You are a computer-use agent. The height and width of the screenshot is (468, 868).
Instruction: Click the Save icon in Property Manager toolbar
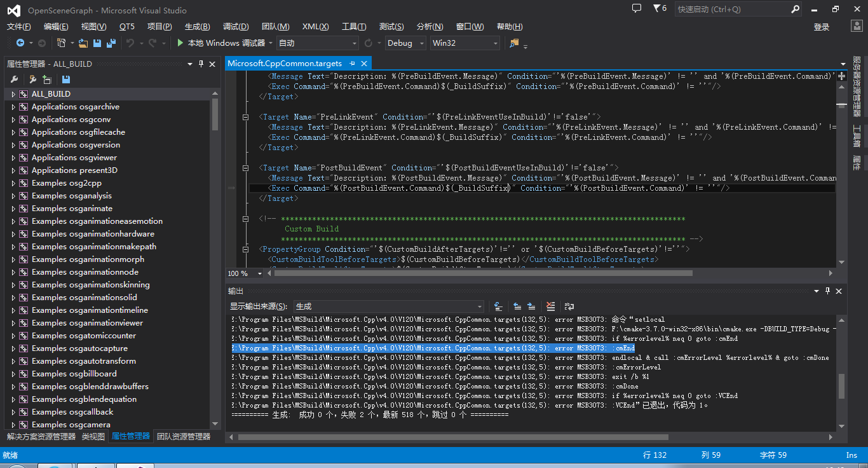click(66, 79)
